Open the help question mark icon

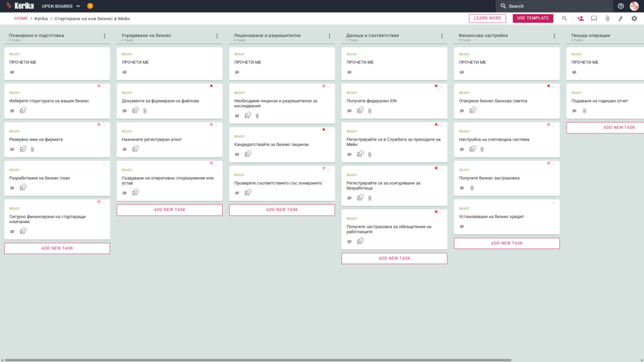click(x=621, y=6)
